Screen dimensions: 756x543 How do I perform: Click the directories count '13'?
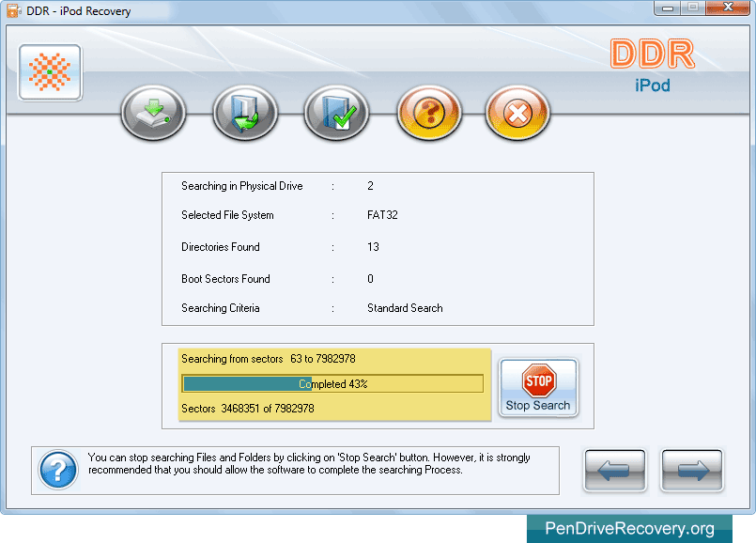tap(373, 247)
